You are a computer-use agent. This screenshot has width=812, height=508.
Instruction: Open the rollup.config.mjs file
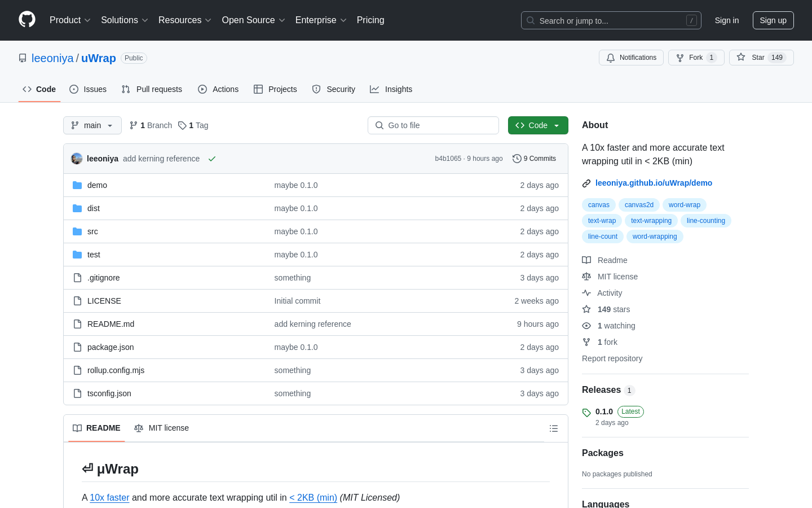tap(116, 370)
